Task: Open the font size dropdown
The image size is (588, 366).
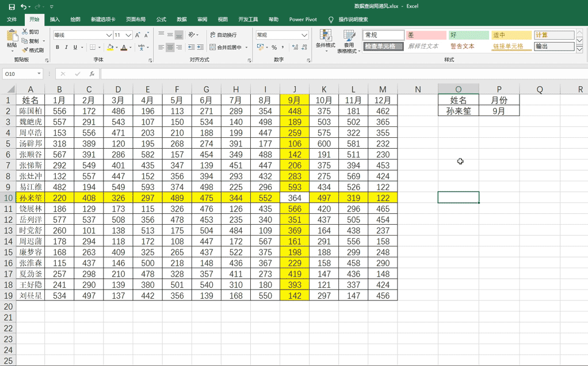Action: coord(128,35)
